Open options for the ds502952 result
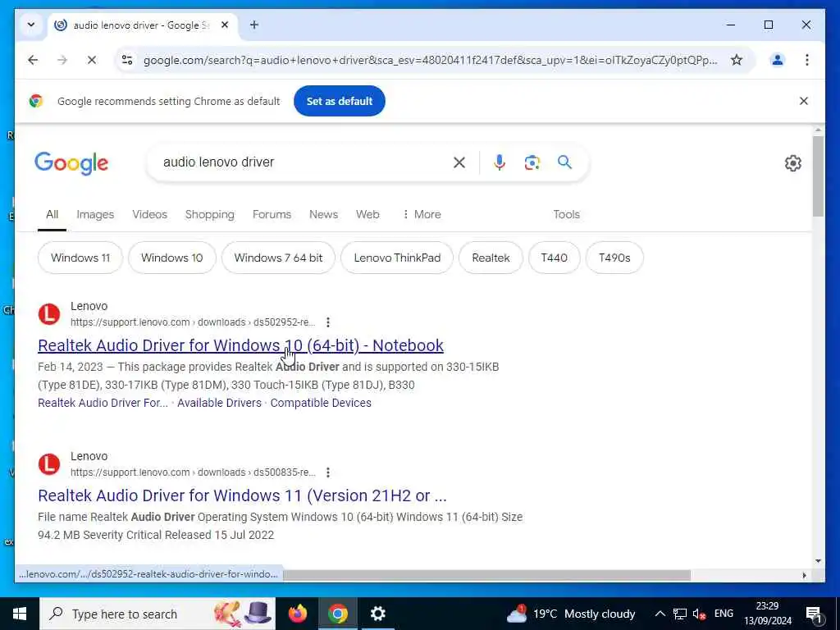The width and height of the screenshot is (840, 630). coord(328,322)
